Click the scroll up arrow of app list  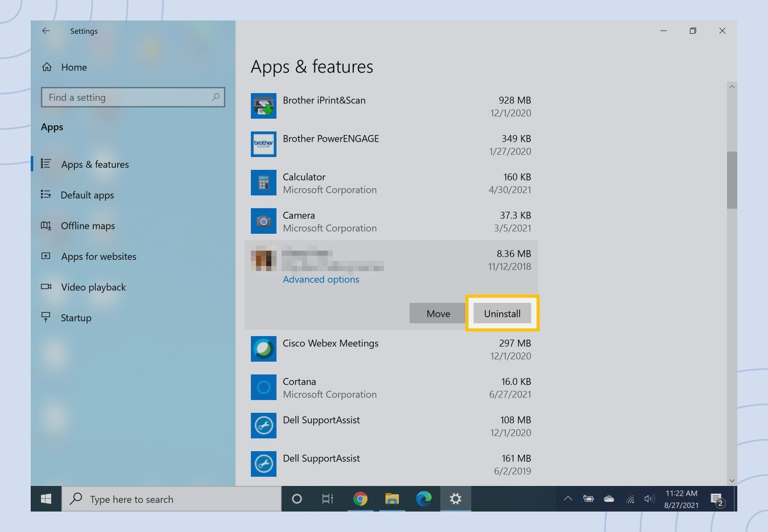732,87
